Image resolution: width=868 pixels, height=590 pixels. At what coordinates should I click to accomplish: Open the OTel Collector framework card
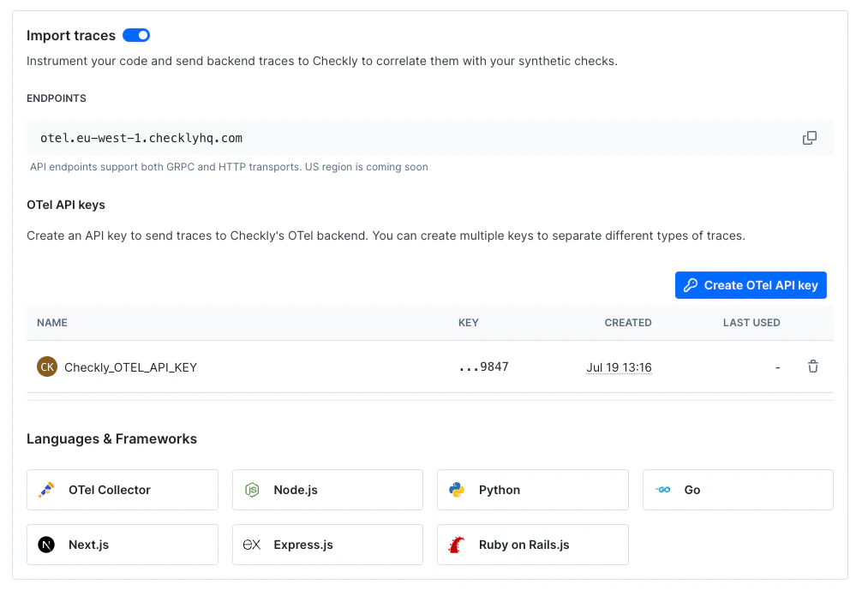click(x=123, y=490)
